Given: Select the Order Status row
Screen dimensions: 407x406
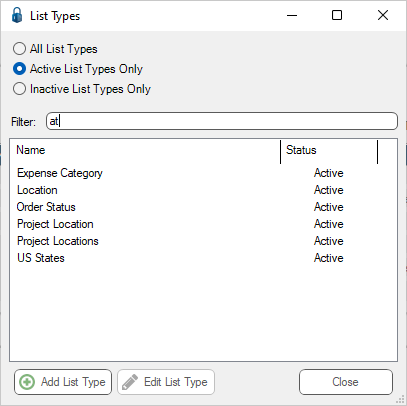Looking at the screenshot, I should click(203, 207).
